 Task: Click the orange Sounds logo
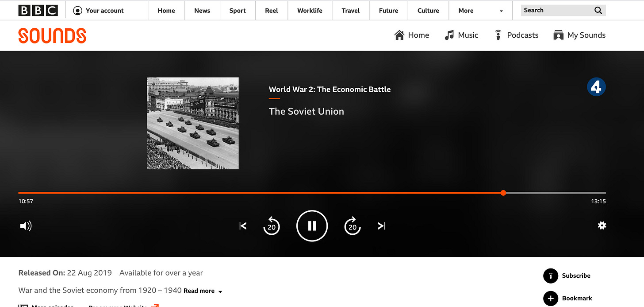click(x=52, y=35)
